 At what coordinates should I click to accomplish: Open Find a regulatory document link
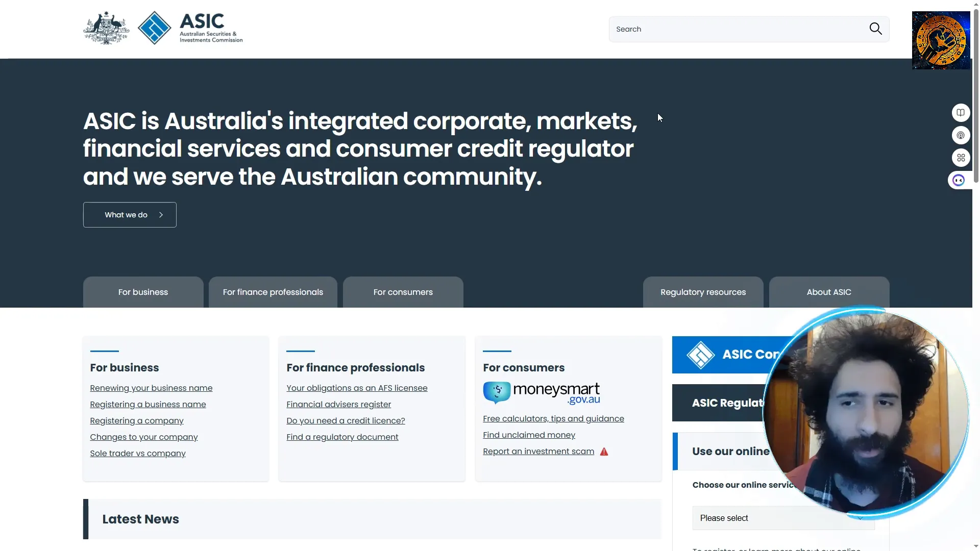[x=342, y=437]
